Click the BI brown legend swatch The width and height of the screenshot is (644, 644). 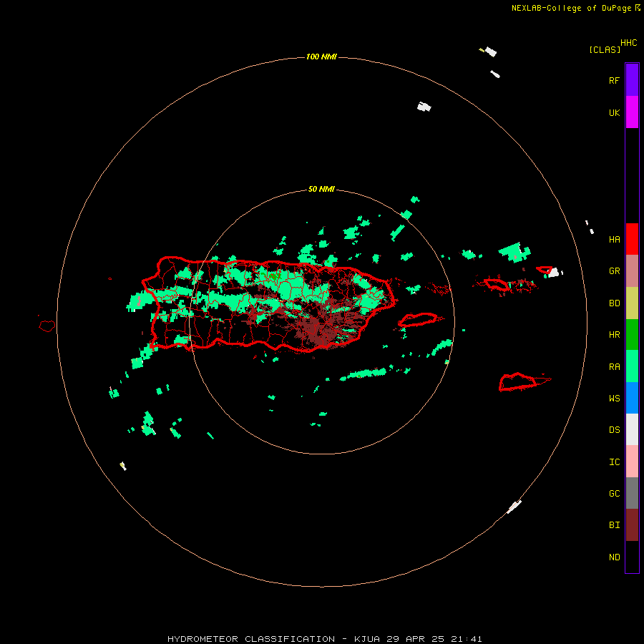(632, 525)
